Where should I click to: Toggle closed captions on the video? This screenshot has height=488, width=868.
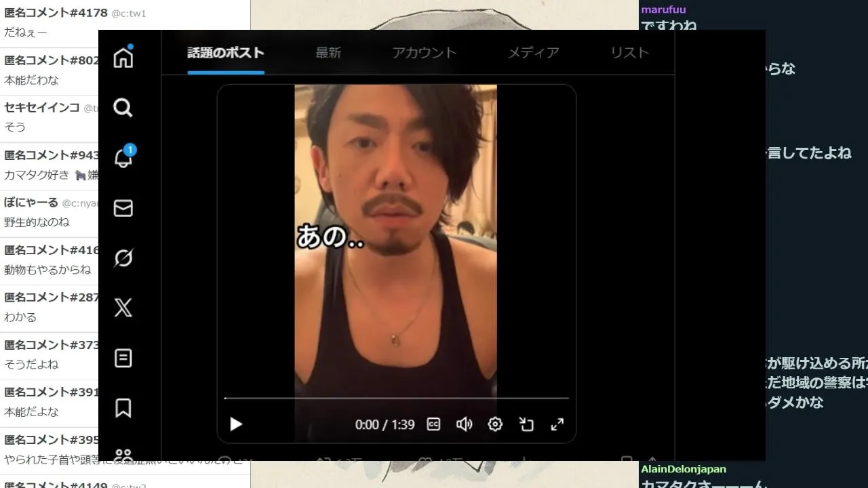pos(433,424)
